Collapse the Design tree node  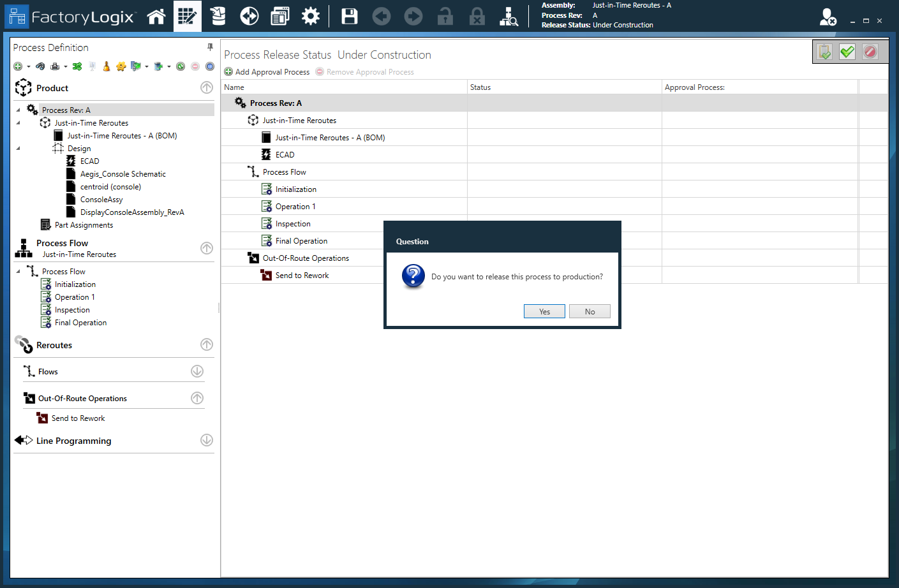pos(18,149)
